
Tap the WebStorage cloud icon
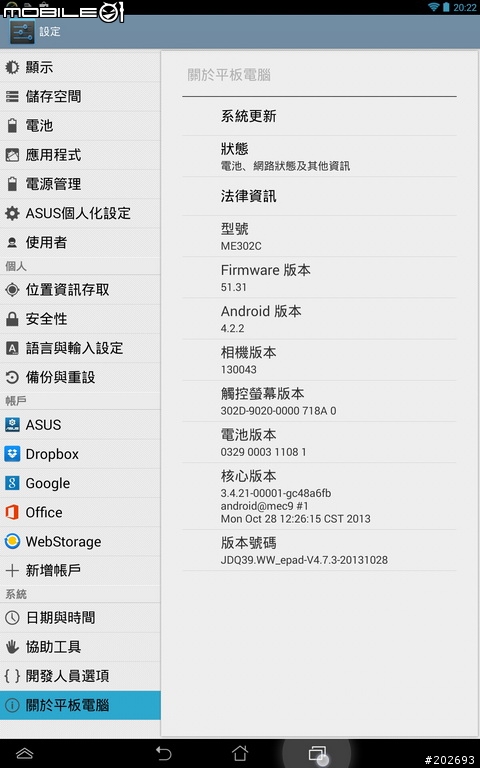tap(12, 541)
